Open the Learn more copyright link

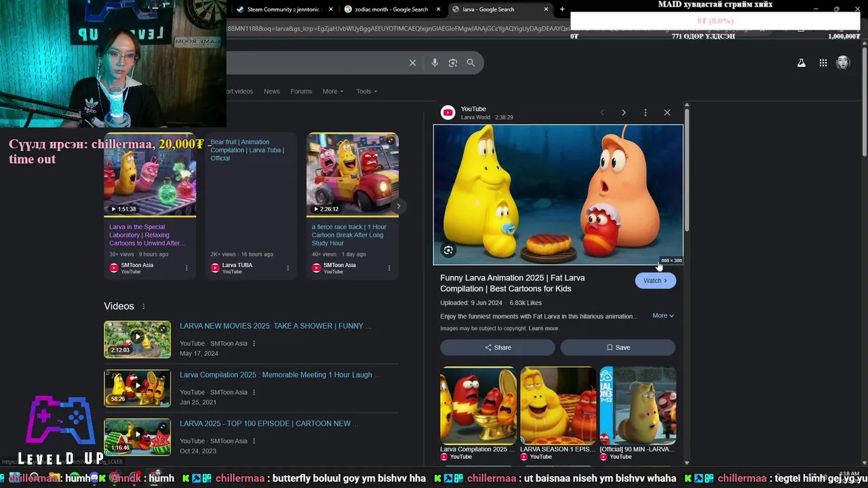[543, 329]
